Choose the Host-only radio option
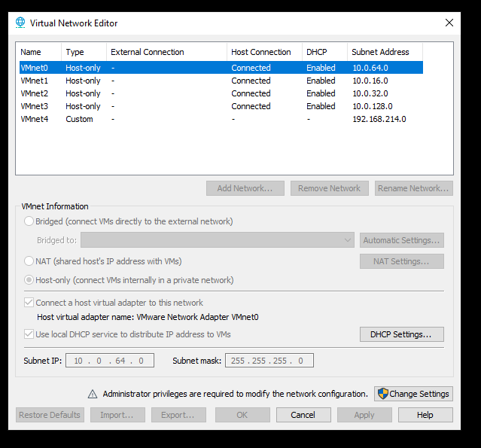The image size is (481, 448). 29,280
